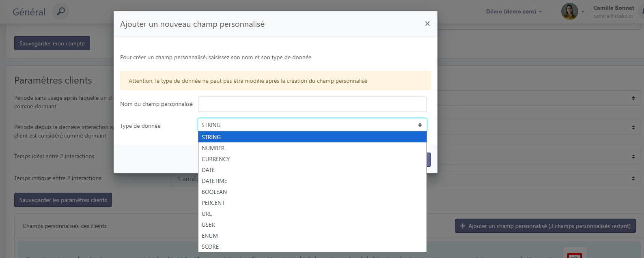Screen dimensions: 644x258
Task: Pick DATE from the data type list
Action: click(312, 170)
